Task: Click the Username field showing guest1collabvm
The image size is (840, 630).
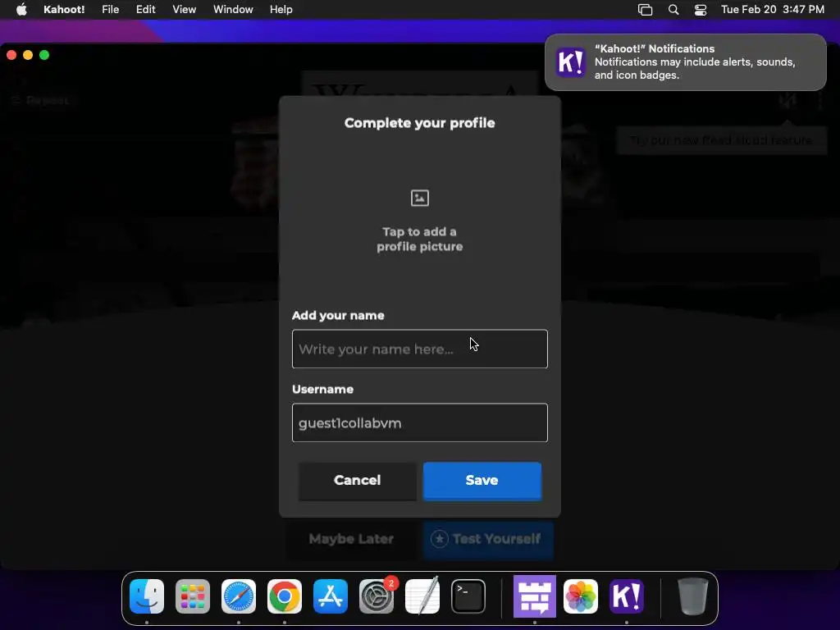Action: tap(419, 422)
